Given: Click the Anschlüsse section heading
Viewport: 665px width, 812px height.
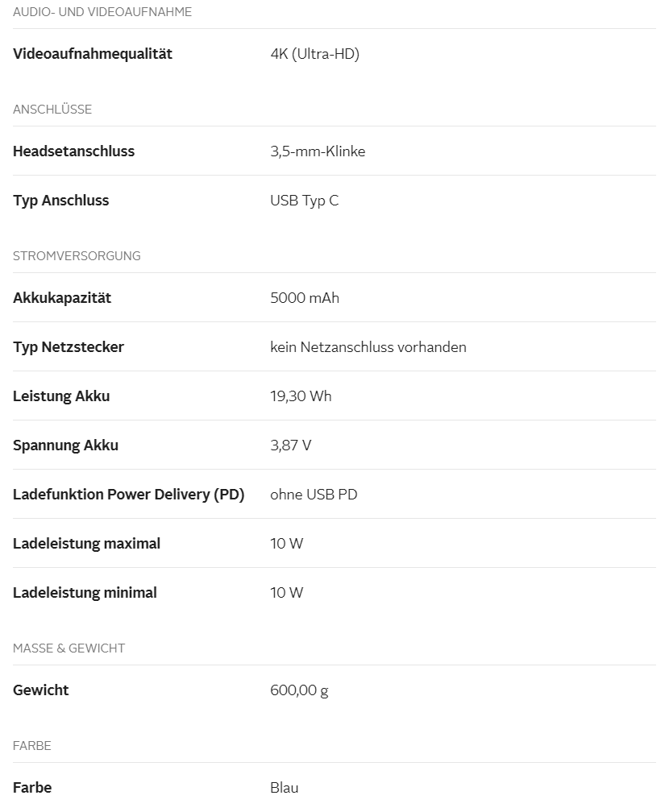Looking at the screenshot, I should (52, 110).
